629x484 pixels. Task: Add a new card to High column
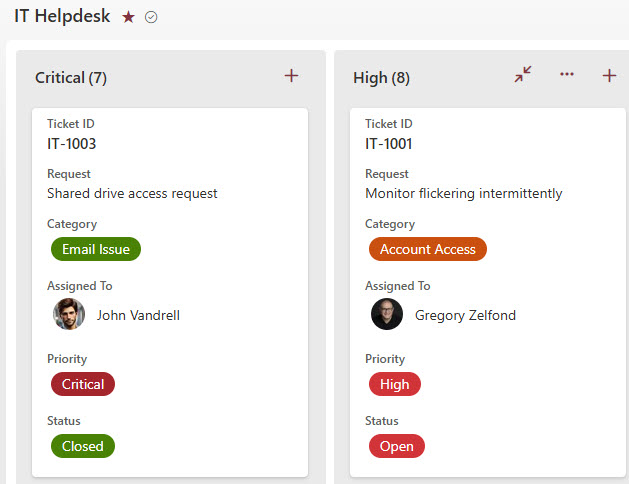pyautogui.click(x=609, y=75)
